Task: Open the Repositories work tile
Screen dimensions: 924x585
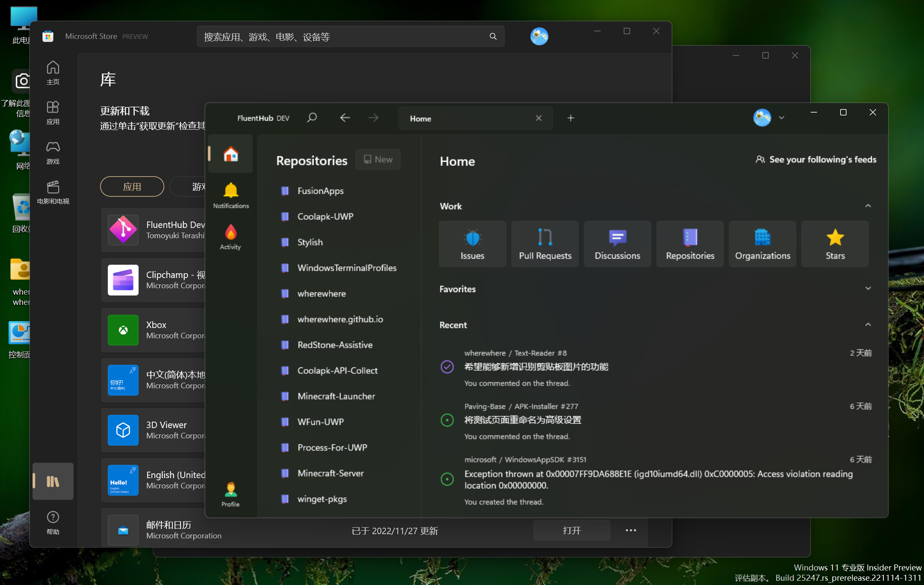Action: point(690,244)
